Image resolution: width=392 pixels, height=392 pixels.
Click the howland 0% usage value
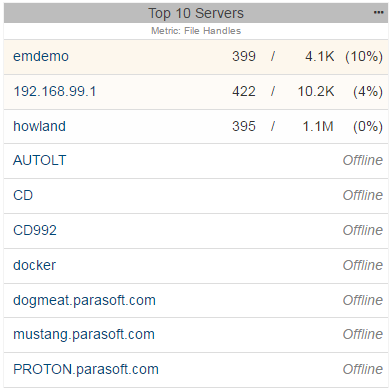(x=368, y=126)
